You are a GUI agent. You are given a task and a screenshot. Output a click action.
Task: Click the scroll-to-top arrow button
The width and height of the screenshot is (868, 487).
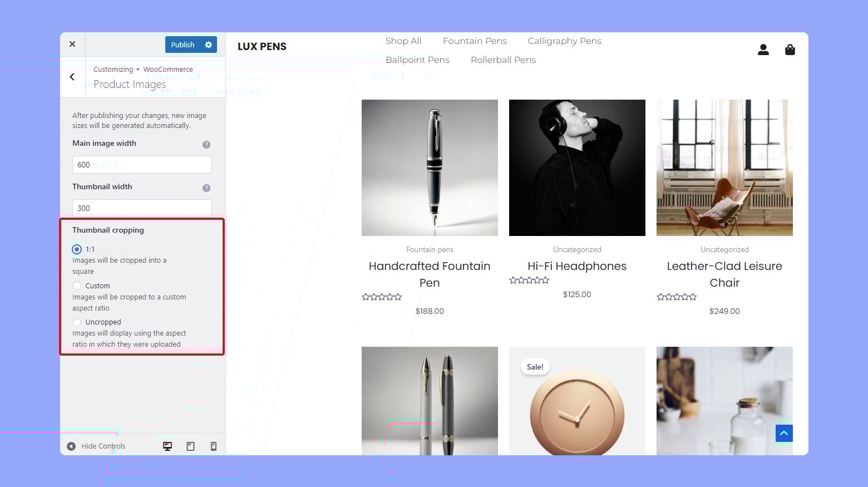(x=784, y=433)
